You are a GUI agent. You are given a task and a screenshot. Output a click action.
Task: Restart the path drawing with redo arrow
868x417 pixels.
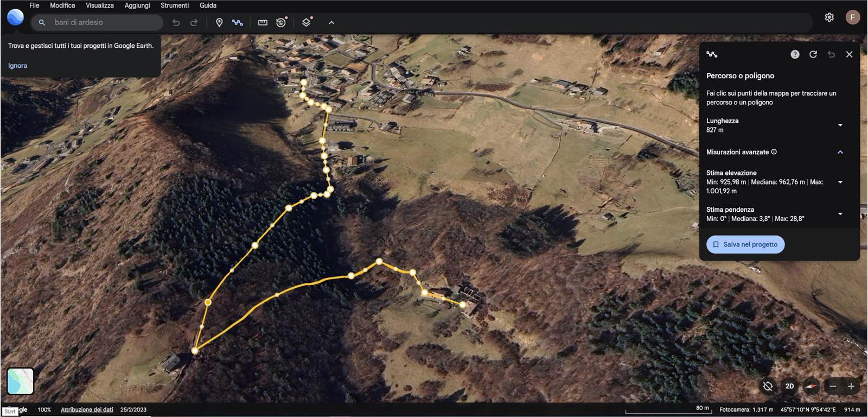[x=813, y=54]
